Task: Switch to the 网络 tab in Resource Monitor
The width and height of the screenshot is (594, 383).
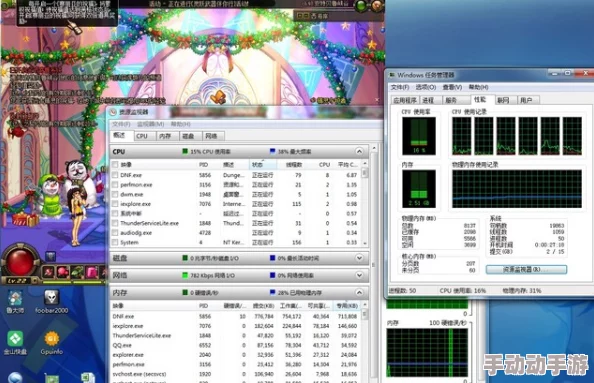Action: point(213,136)
